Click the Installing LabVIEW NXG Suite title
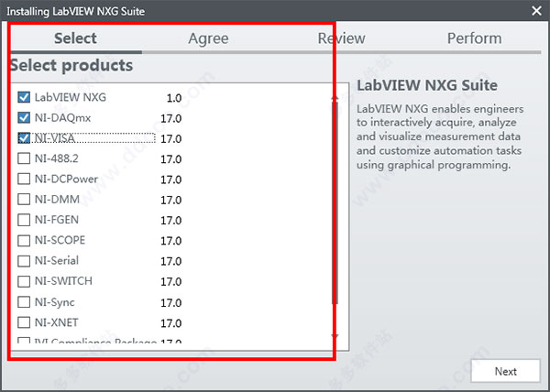550x392 pixels. pos(76,11)
